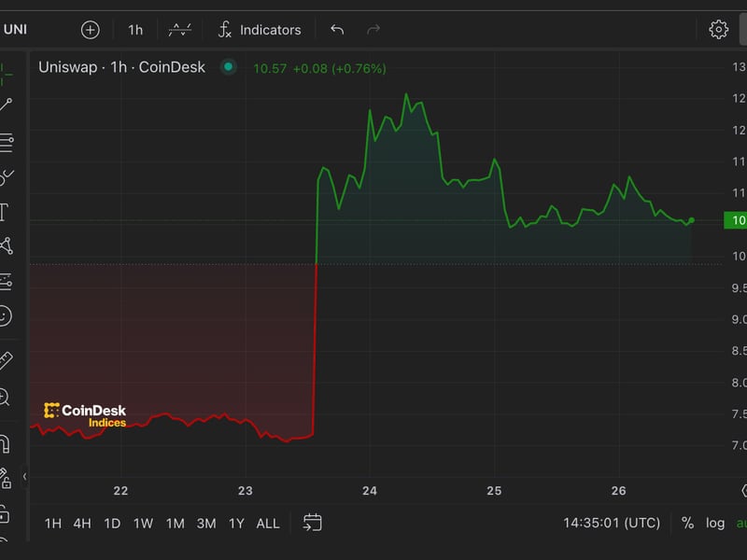
Task: Open the chart style selector
Action: tap(177, 29)
